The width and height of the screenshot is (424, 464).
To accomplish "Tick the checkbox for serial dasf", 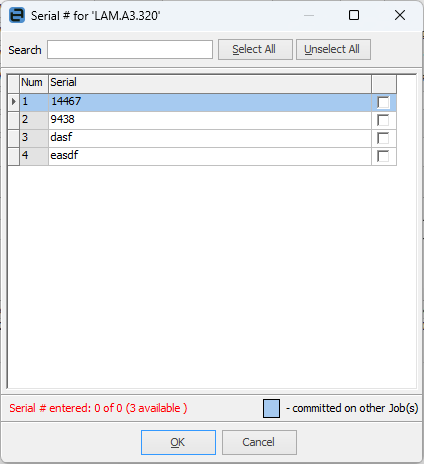I will [383, 138].
